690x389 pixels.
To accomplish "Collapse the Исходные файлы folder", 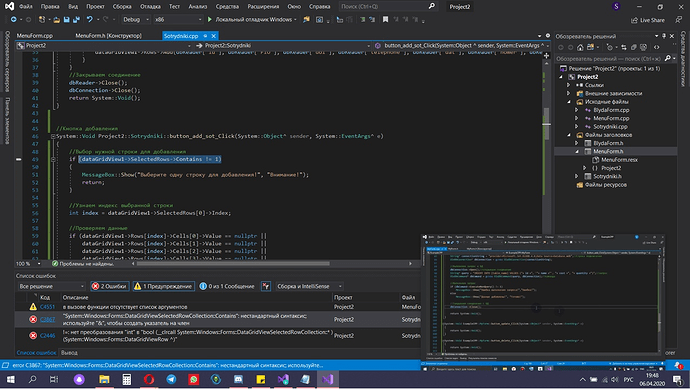I will tap(569, 102).
